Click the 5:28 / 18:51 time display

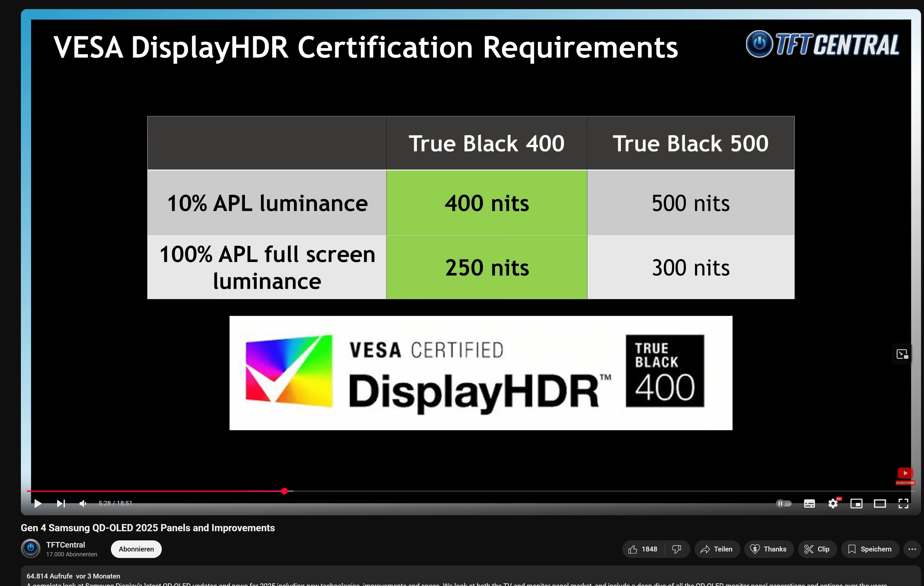[115, 503]
